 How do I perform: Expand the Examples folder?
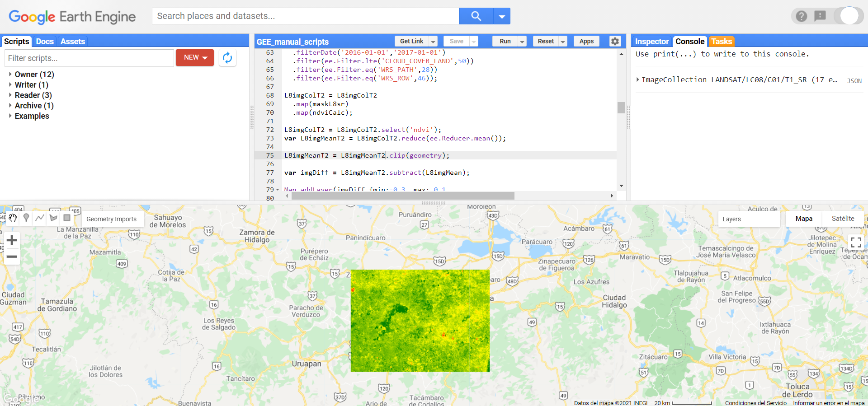click(x=32, y=116)
